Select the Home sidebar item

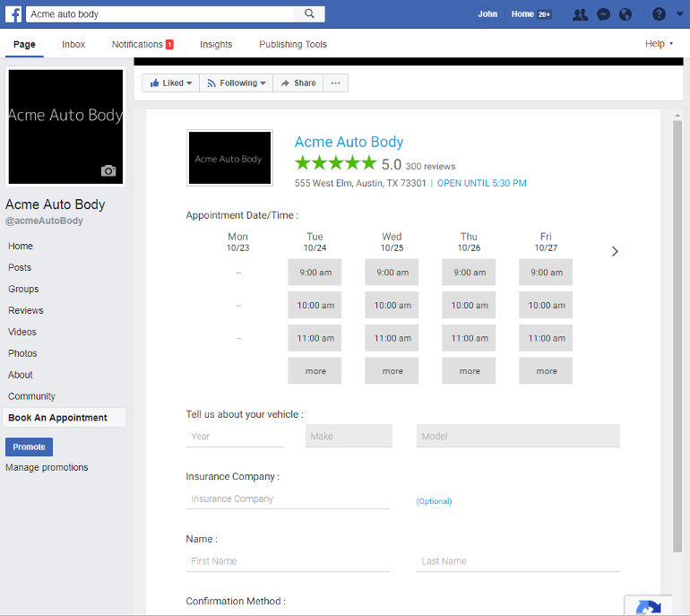(x=21, y=246)
